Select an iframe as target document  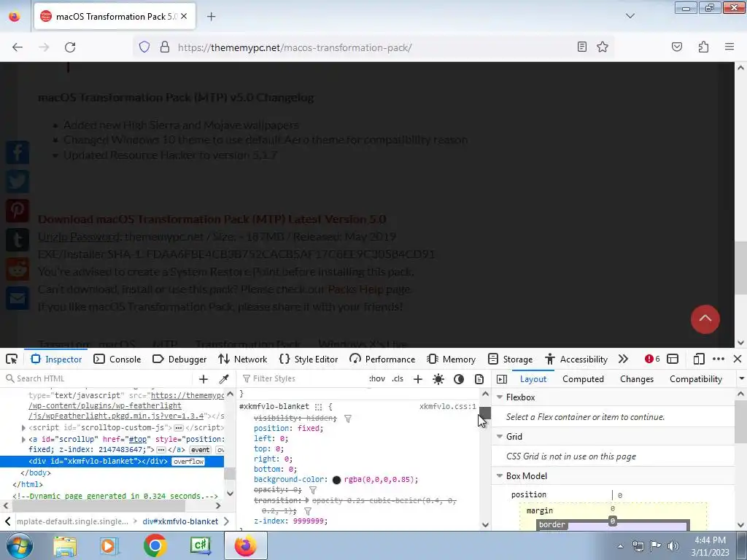point(672,359)
